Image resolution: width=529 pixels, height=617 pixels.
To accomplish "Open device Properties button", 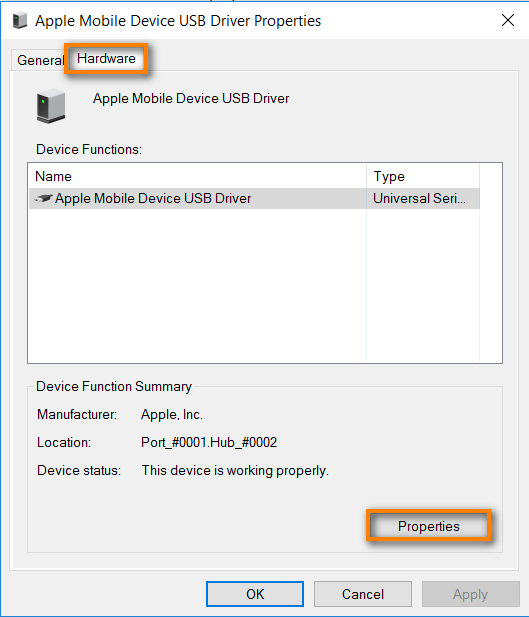I will pos(429,526).
